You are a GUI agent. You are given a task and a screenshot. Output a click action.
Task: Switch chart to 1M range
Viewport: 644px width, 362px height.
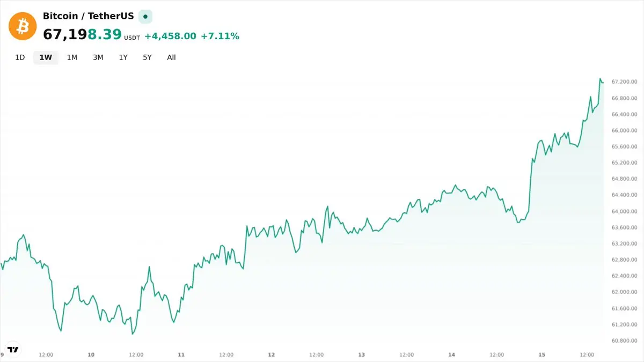pos(72,57)
